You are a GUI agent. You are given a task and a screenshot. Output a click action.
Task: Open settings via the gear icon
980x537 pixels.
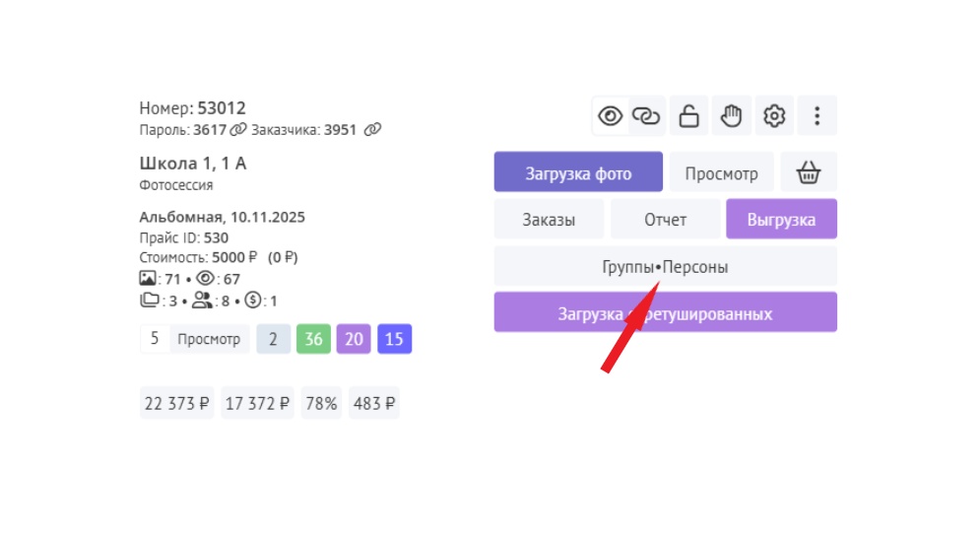tap(775, 116)
